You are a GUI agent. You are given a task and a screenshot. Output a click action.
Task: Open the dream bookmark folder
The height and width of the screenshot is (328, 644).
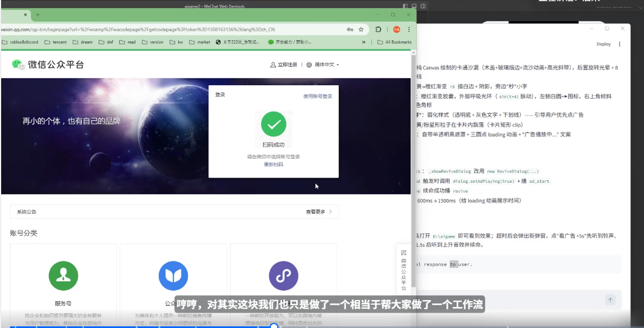pyautogui.click(x=82, y=42)
